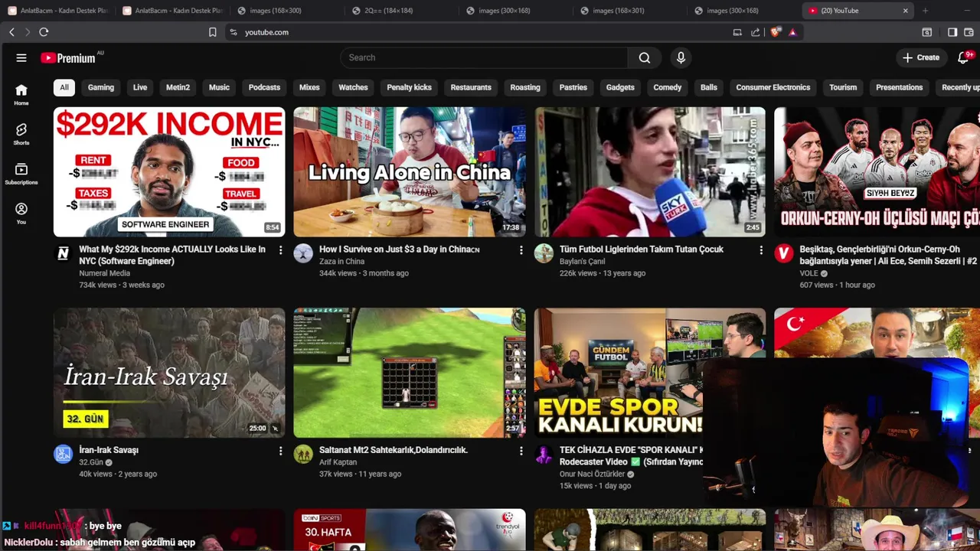Viewport: 980px width, 551px height.
Task: Select the Metin2 filter chip
Action: coord(178,87)
